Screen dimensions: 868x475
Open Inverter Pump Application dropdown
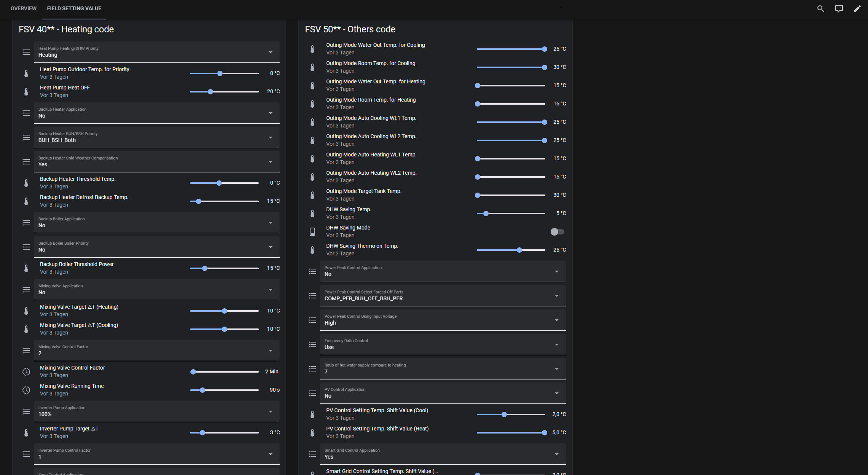[156, 411]
